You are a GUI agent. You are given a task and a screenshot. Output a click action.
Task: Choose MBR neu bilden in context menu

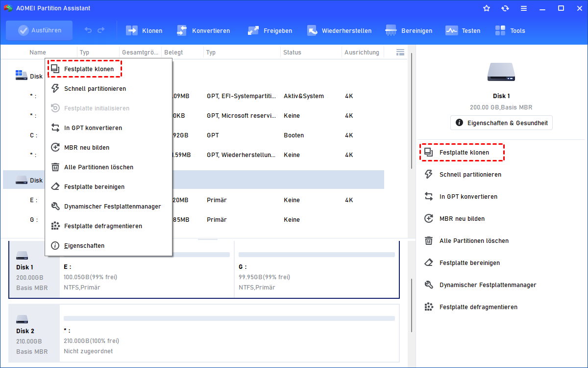pyautogui.click(x=108, y=148)
